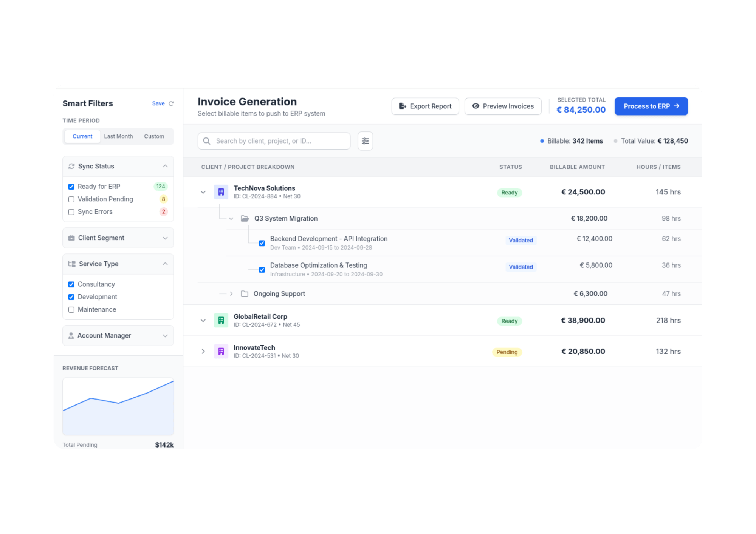Click the Sync Status refresh icon
Image resolution: width=756 pixels, height=534 pixels.
(71, 166)
